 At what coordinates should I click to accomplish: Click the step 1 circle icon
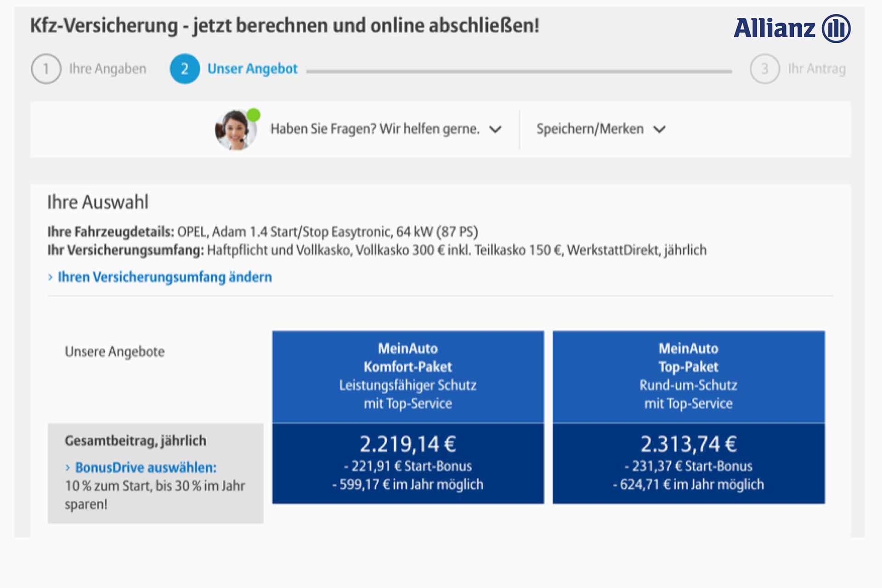pyautogui.click(x=46, y=69)
